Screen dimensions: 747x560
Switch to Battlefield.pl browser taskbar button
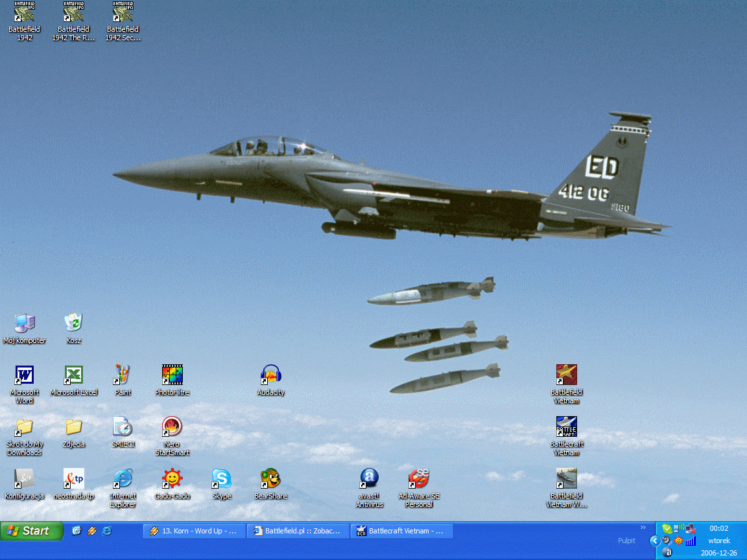pyautogui.click(x=298, y=531)
